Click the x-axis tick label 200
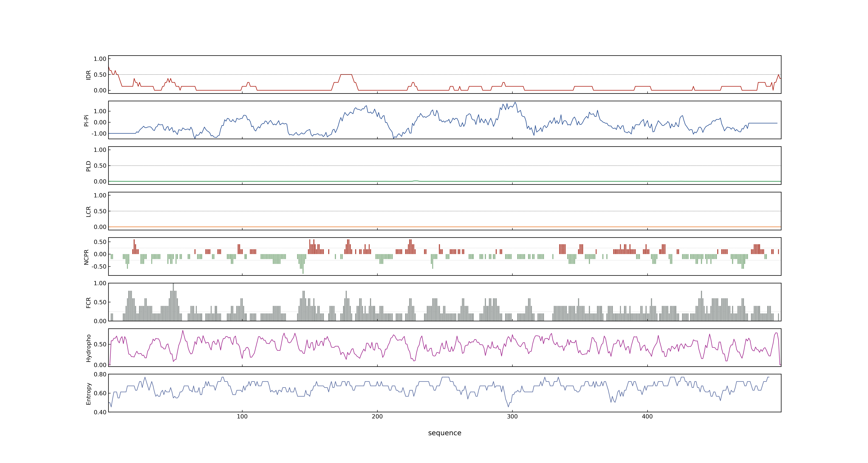Screen dimensions: 868x463 pyautogui.click(x=377, y=416)
